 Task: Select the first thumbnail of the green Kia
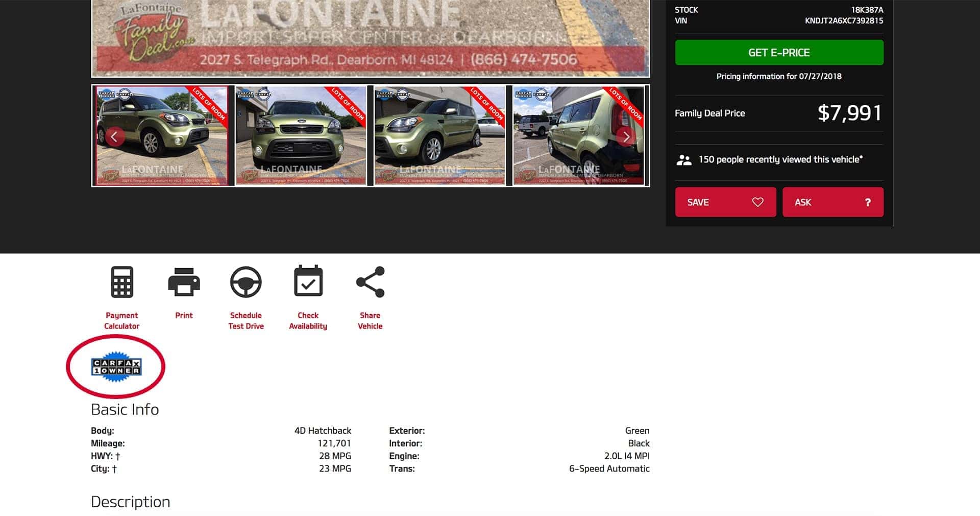tap(163, 135)
